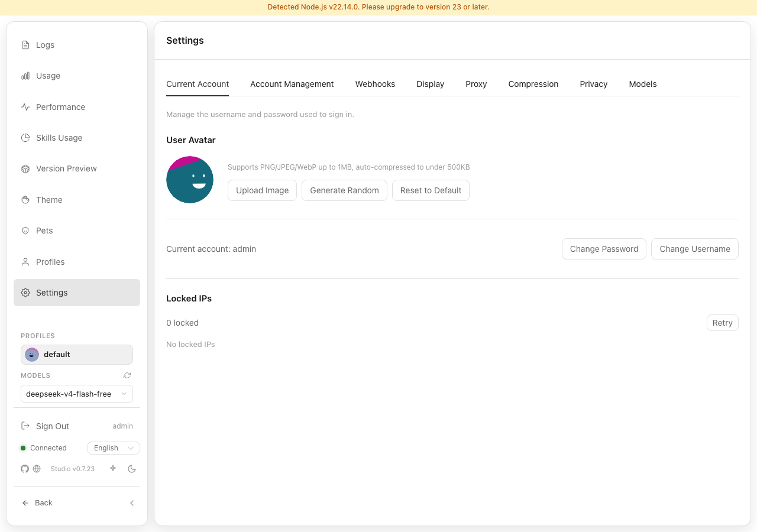Click the Node.js upgrade warning banner
Image resolution: width=757 pixels, height=532 pixels.
point(378,7)
